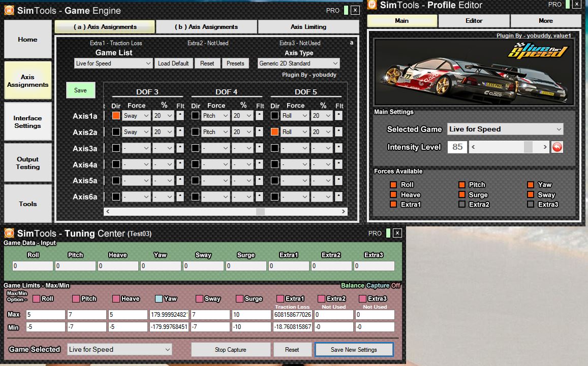Toggle Surge force in Forces Available
Viewport: 588px width, 366px height.
click(462, 194)
